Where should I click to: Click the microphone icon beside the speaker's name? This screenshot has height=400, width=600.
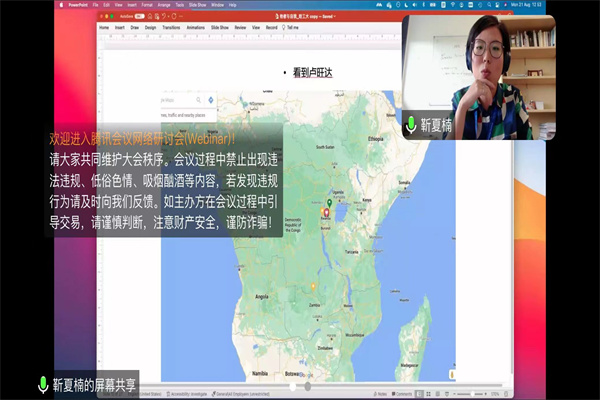[x=410, y=127]
